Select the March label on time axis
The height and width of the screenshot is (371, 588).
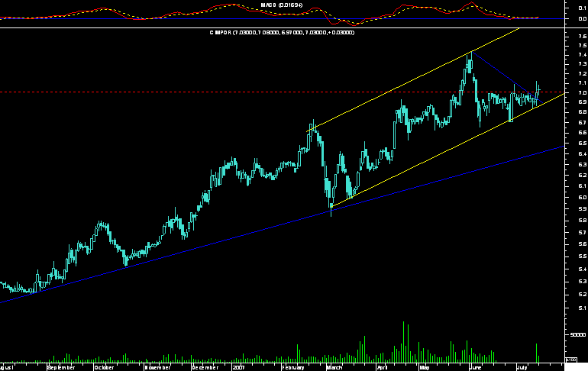[x=334, y=368]
